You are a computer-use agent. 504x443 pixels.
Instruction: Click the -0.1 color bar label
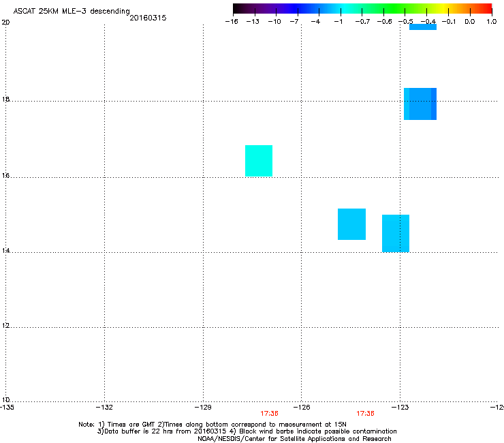[x=449, y=22]
